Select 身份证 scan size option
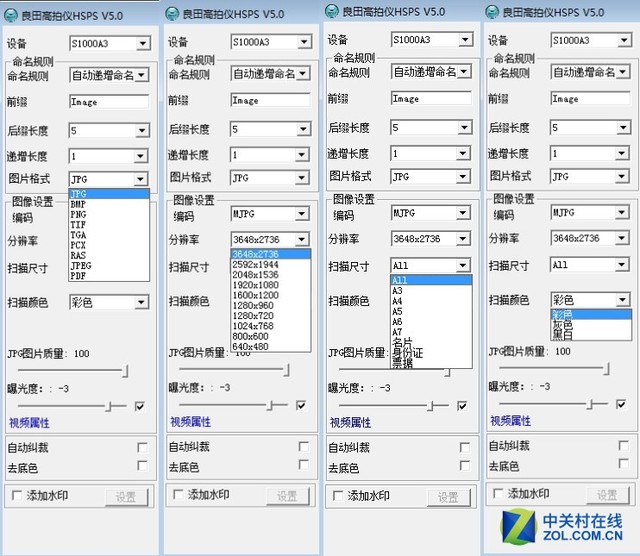 431,353
